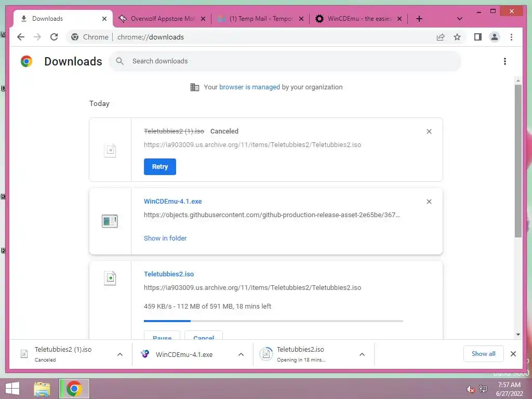Image resolution: width=532 pixels, height=399 pixels.
Task: Click the Teletubbies2.iso archive.org URL
Action: point(252,287)
